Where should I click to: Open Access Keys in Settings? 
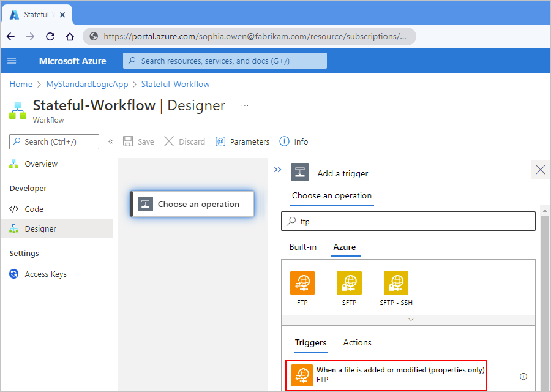point(44,274)
